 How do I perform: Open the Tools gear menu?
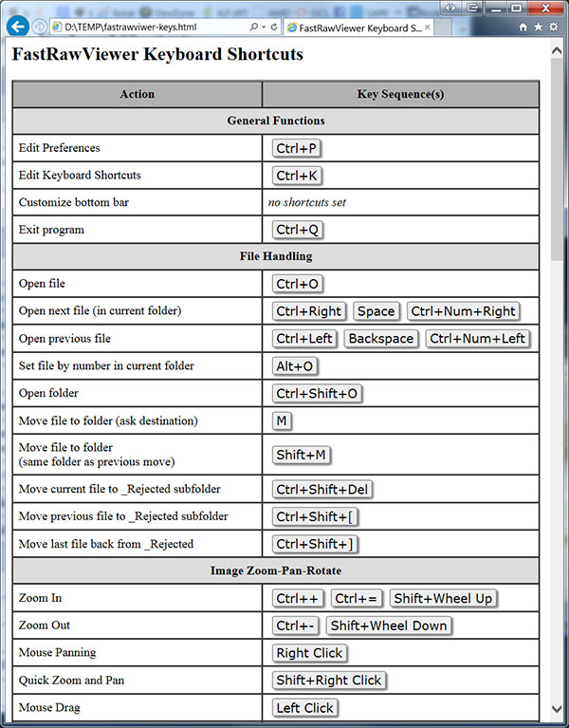click(553, 28)
